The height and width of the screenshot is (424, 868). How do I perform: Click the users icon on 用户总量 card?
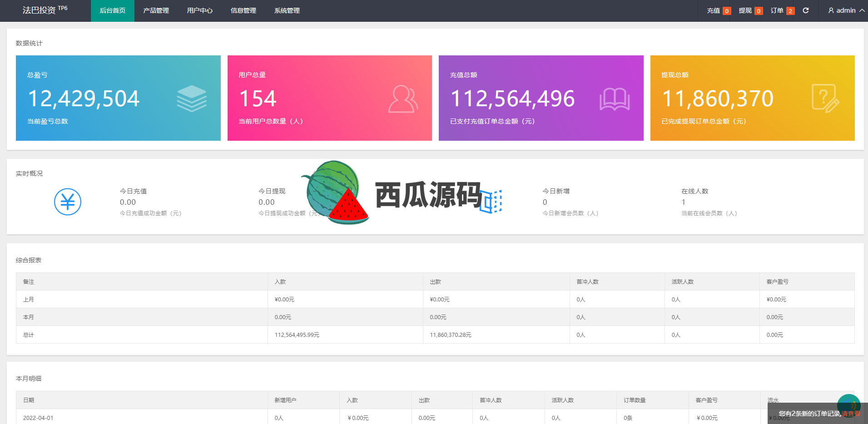pyautogui.click(x=403, y=99)
